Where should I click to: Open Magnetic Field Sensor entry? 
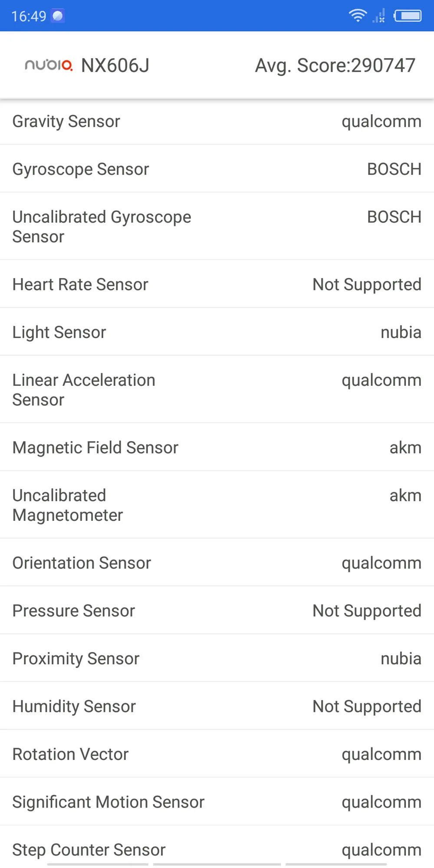click(217, 447)
